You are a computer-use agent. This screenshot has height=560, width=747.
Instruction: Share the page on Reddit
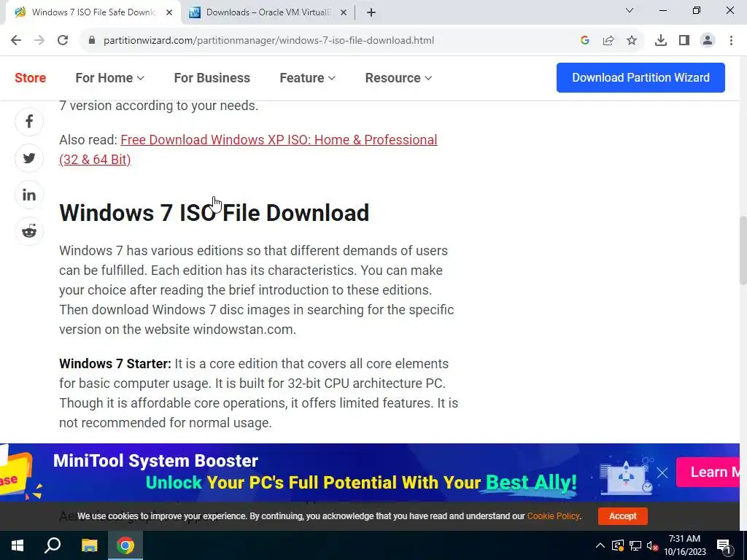(29, 231)
